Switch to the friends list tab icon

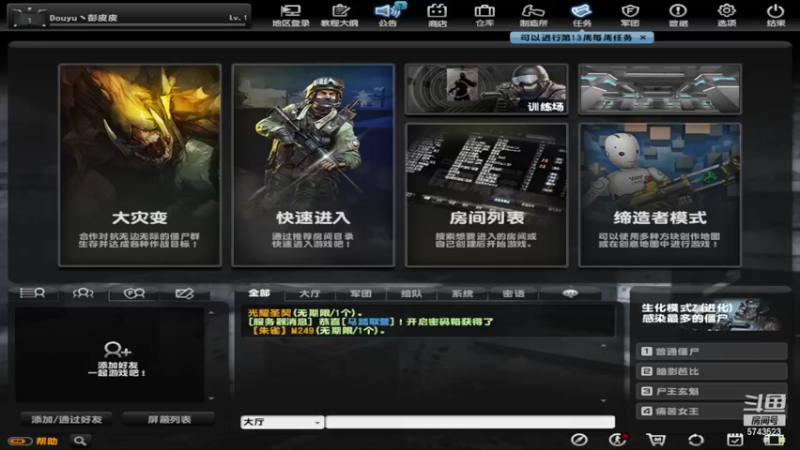coord(33,293)
